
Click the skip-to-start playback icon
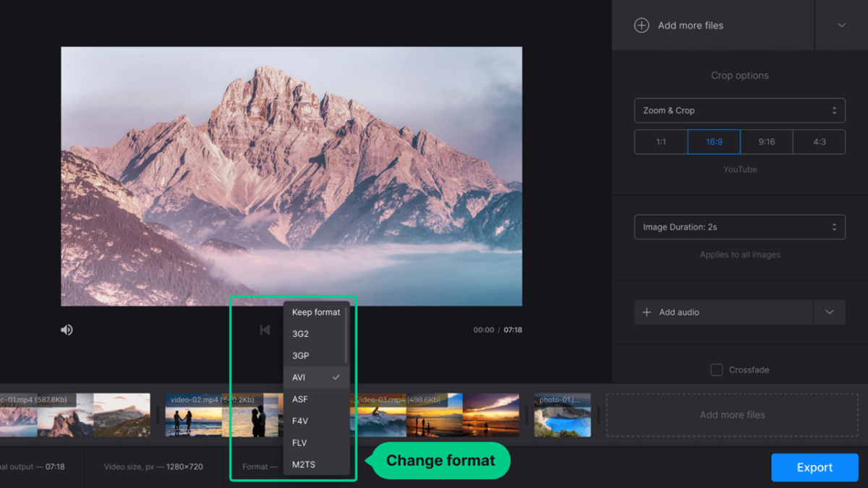point(265,330)
